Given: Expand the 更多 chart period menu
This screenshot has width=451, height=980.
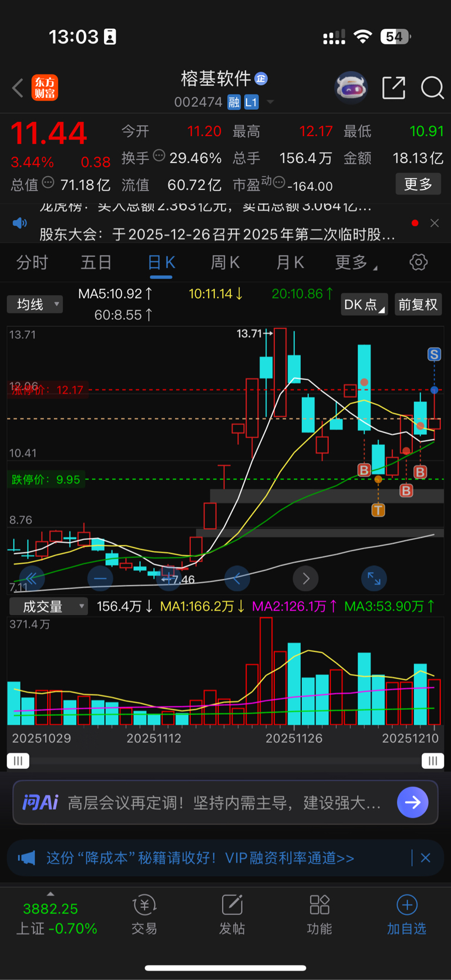Looking at the screenshot, I should point(356,262).
